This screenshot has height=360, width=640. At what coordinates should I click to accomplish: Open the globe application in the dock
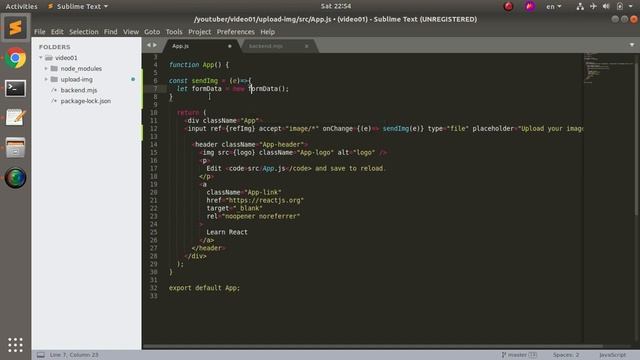(x=16, y=178)
